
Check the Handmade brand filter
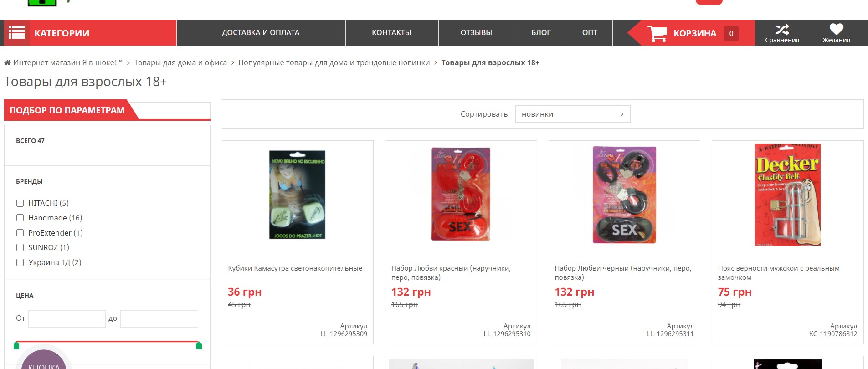(x=20, y=218)
